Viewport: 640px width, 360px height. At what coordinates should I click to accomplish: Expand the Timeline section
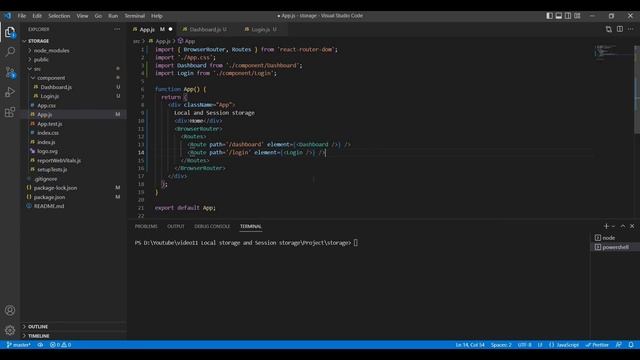73,336
